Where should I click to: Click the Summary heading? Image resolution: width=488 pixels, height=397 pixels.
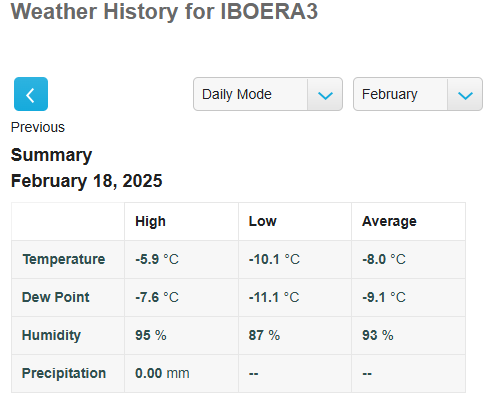51,155
